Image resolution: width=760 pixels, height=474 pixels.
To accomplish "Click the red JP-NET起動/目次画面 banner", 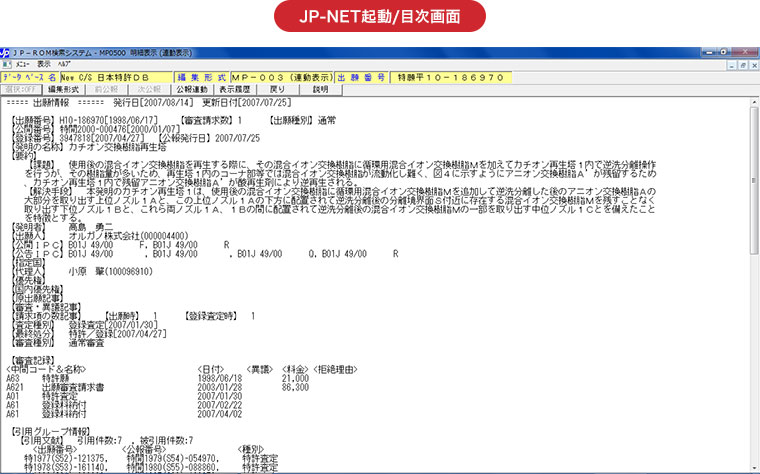I will tap(380, 18).
